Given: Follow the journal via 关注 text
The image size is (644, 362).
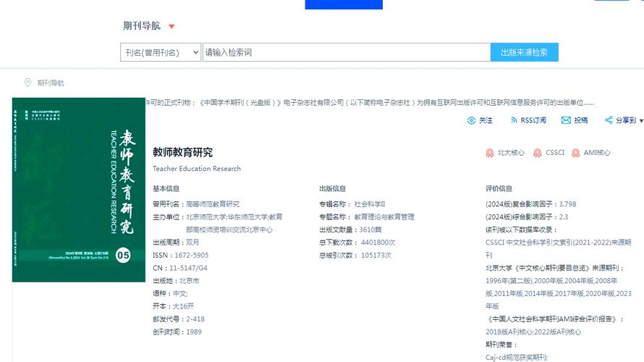Looking at the screenshot, I should (486, 120).
